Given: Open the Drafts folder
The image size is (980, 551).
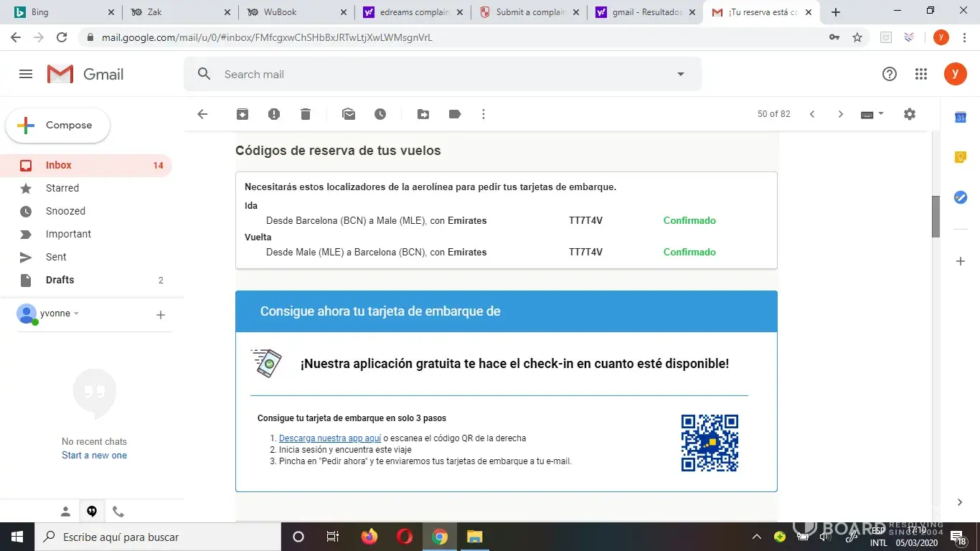Looking at the screenshot, I should 86,280.
